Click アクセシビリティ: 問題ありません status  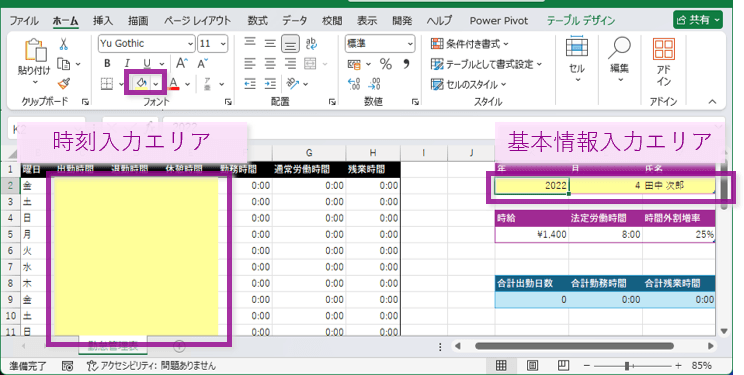(151, 366)
